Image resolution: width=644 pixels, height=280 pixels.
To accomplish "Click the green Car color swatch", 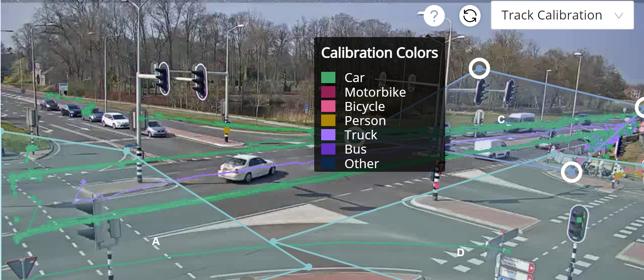I will point(328,77).
